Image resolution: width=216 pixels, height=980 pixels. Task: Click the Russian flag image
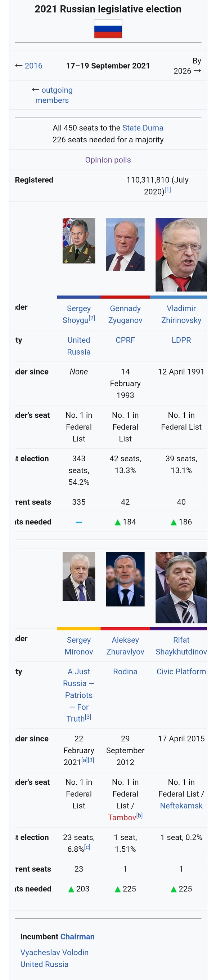(x=108, y=28)
